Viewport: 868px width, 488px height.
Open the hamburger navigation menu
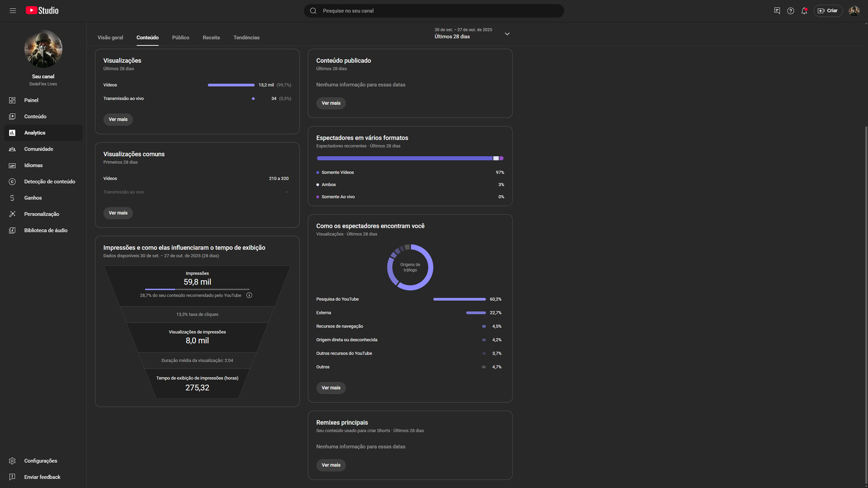[12, 11]
